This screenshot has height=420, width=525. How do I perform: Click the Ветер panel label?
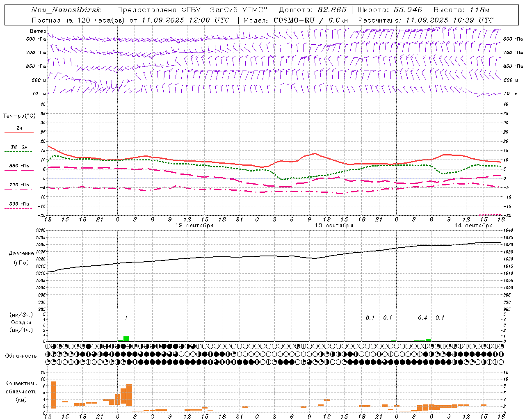pyautogui.click(x=38, y=31)
